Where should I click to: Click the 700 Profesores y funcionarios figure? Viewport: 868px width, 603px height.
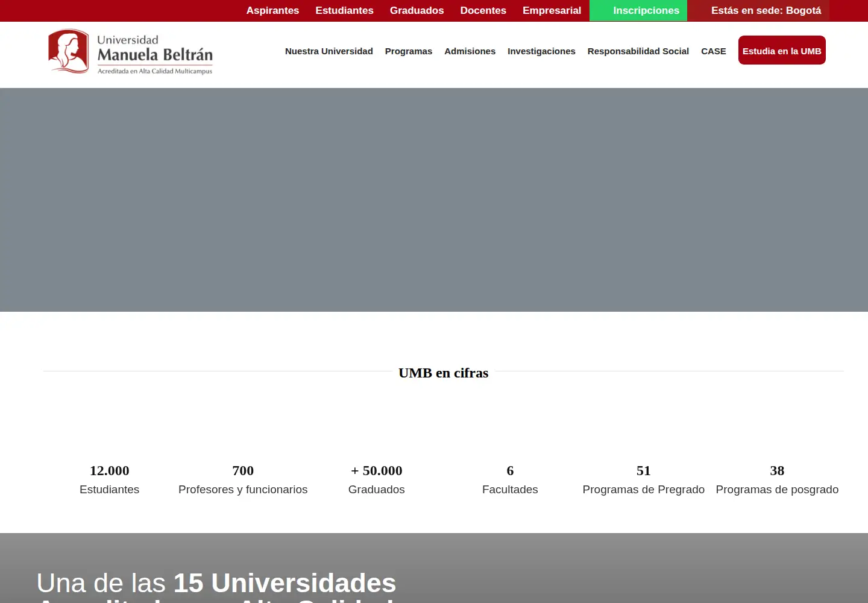(243, 479)
